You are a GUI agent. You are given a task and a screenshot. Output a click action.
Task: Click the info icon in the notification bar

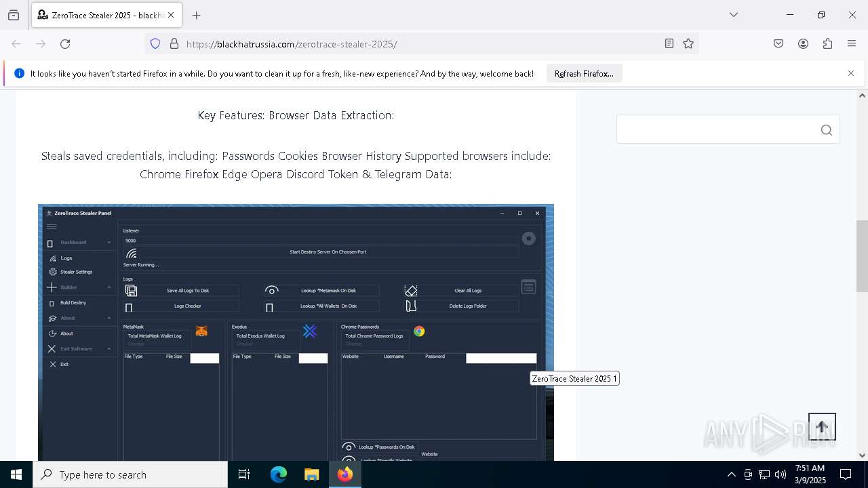point(19,74)
